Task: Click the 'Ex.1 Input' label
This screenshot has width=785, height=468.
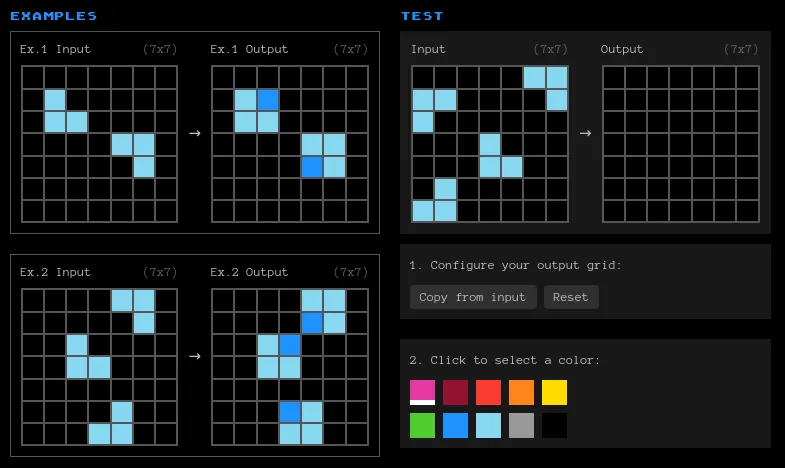Action: pyautogui.click(x=55, y=49)
